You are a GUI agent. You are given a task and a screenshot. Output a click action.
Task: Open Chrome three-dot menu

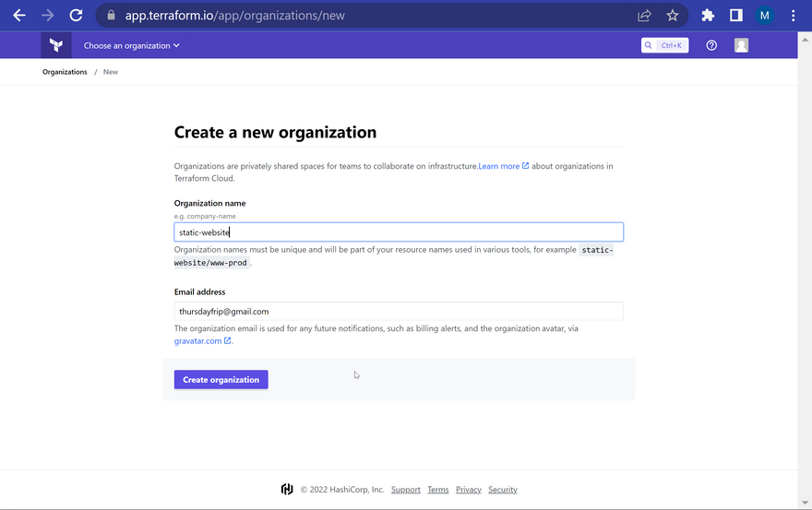click(x=793, y=16)
